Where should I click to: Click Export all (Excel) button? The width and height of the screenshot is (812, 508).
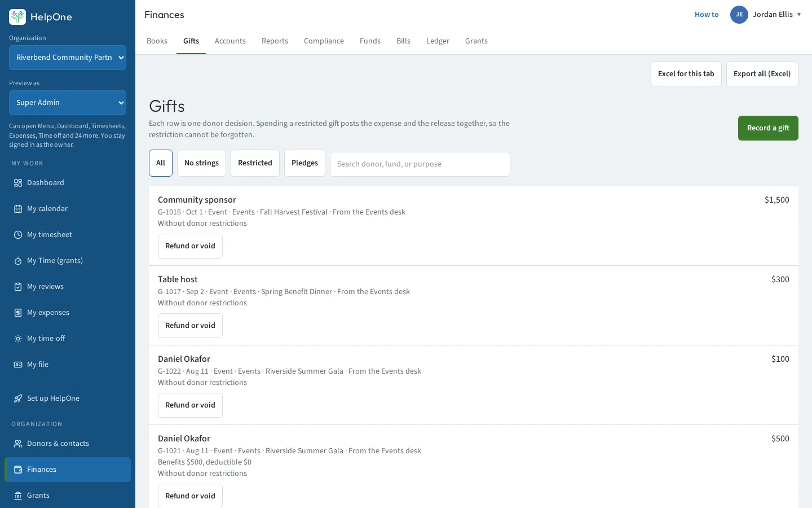pos(762,74)
